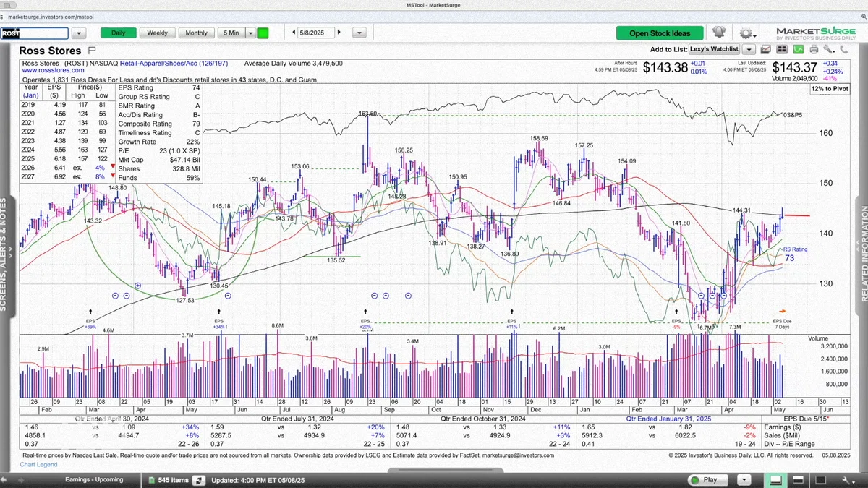Image resolution: width=868 pixels, height=488 pixels.
Task: Open the Screens, Alerts & Notes side panel
Action: pyautogui.click(x=4, y=254)
